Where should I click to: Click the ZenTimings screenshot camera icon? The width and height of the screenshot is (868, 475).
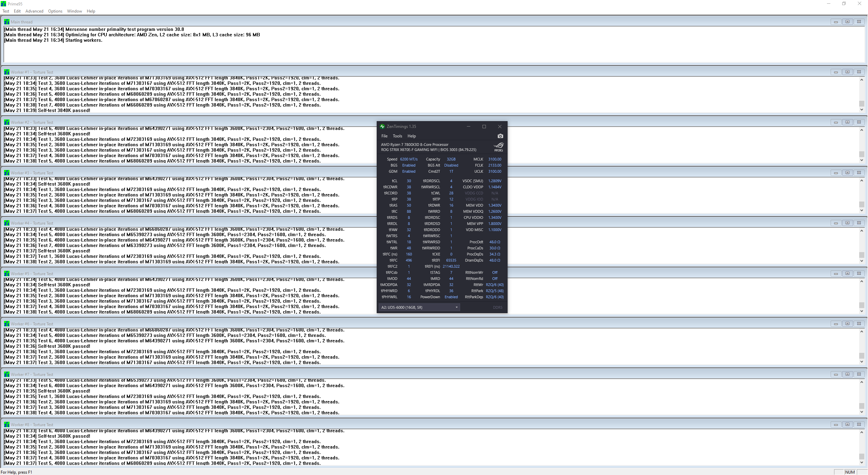point(500,136)
